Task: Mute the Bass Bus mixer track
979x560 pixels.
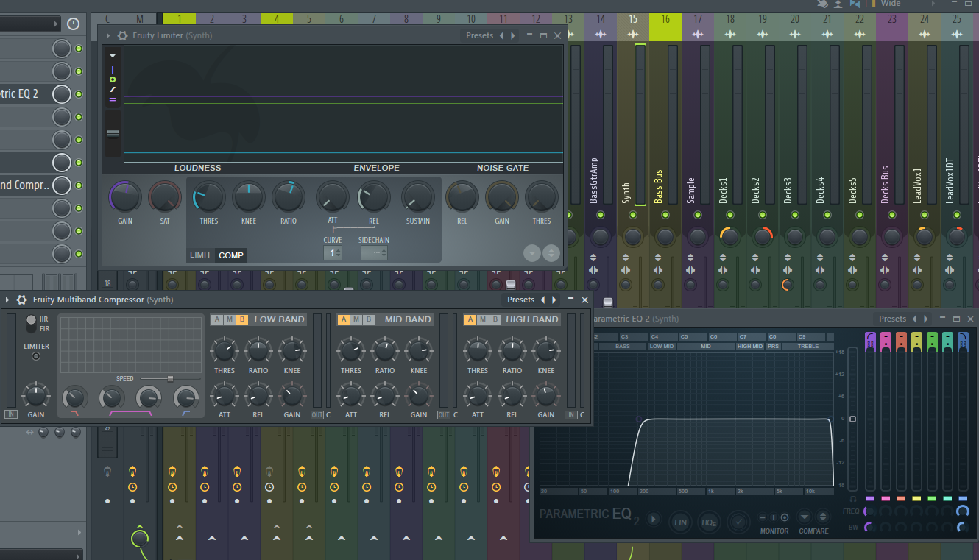Action: (x=665, y=215)
